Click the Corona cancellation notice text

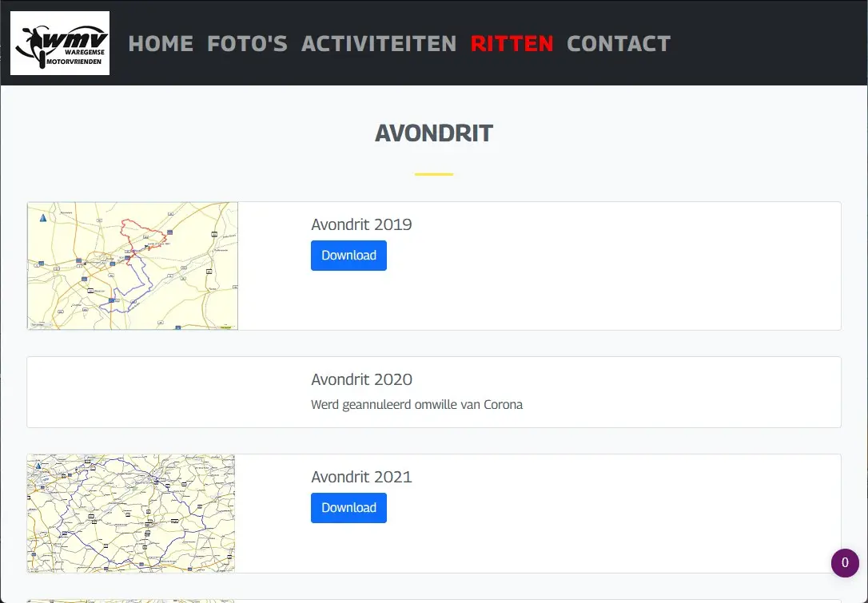[x=416, y=405]
